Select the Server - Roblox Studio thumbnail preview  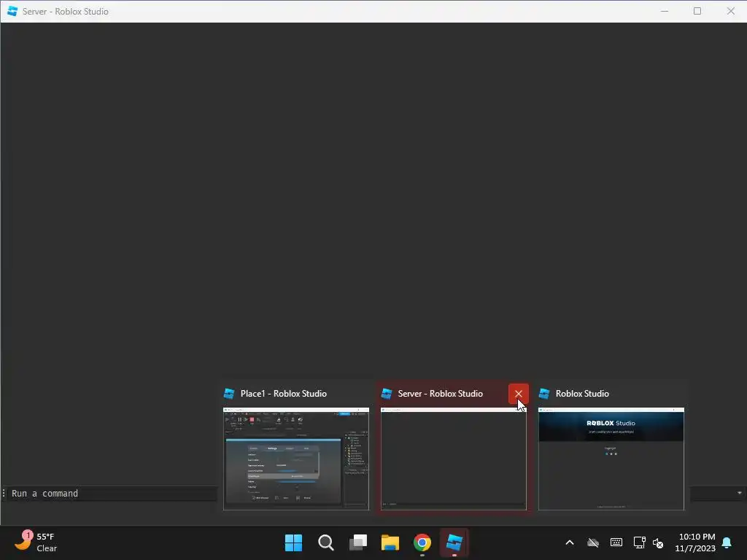click(x=454, y=459)
